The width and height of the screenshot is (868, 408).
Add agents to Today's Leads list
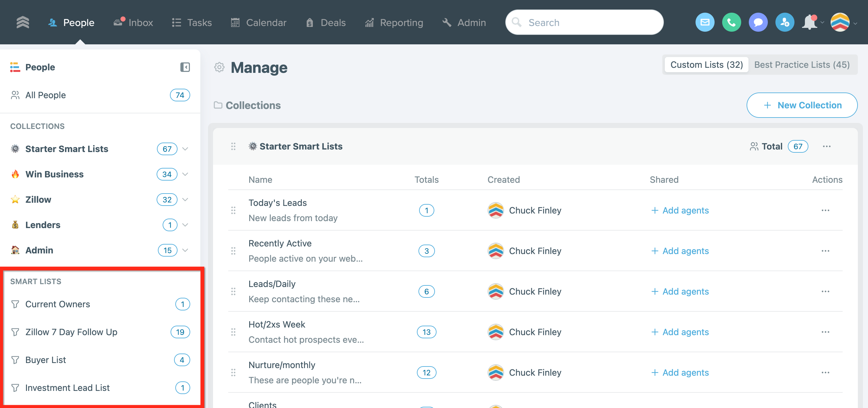(x=680, y=210)
